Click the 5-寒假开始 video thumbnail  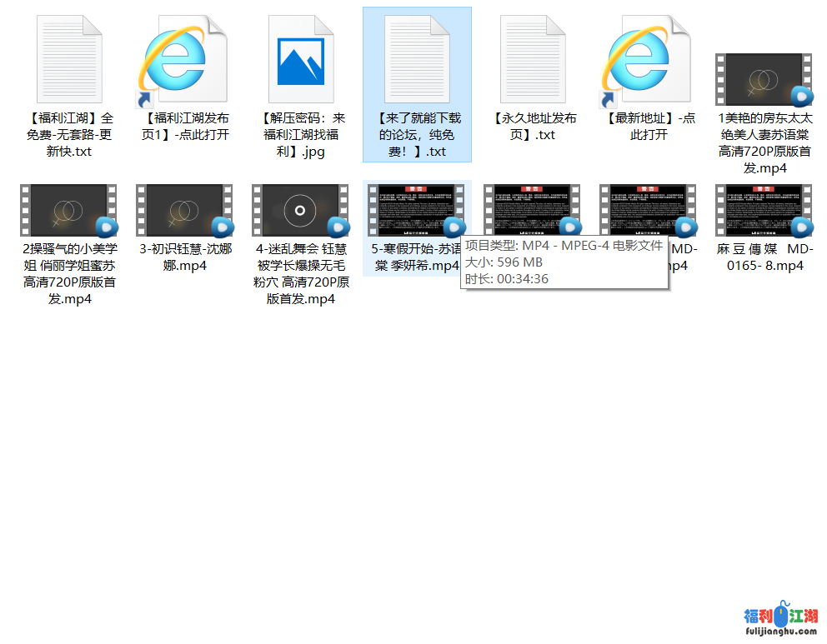417,211
